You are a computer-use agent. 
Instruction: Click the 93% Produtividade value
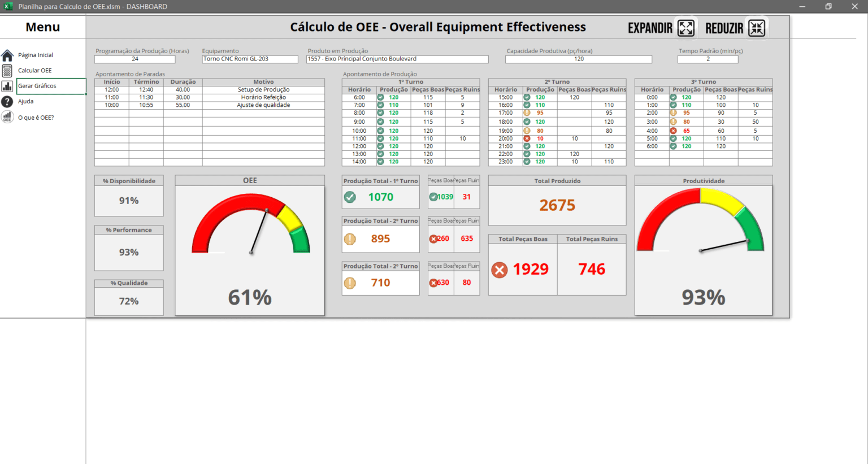pos(704,297)
